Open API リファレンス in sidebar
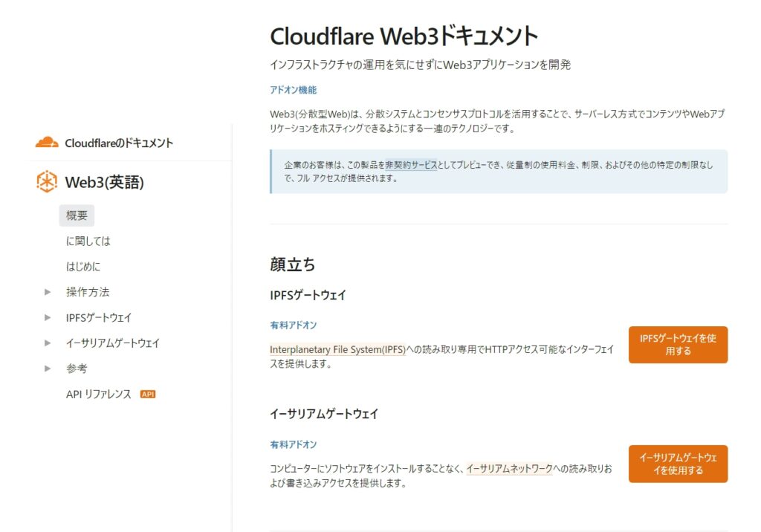 [x=98, y=394]
